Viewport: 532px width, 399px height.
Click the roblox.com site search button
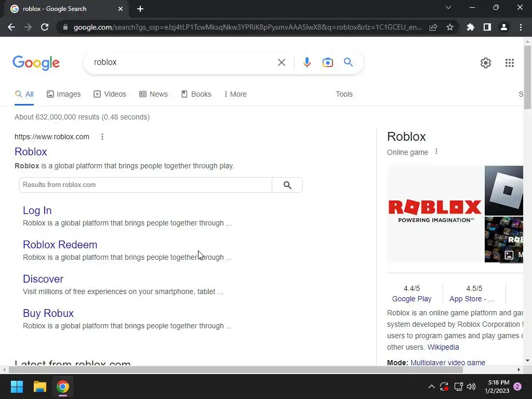pyautogui.click(x=287, y=185)
